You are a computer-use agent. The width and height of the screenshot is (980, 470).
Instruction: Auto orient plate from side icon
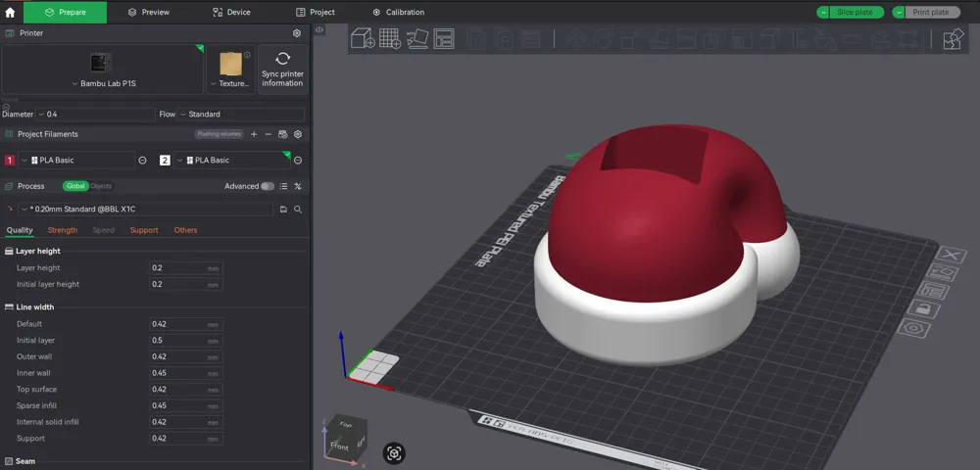943,273
